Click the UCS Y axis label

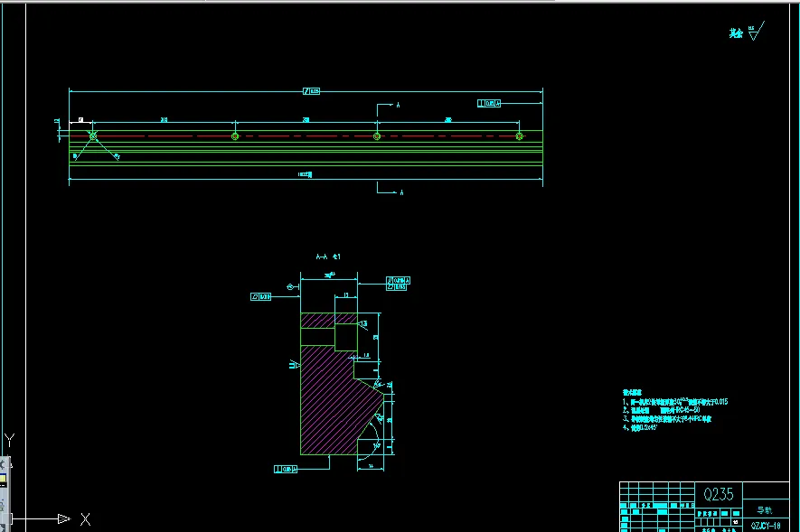(10, 440)
